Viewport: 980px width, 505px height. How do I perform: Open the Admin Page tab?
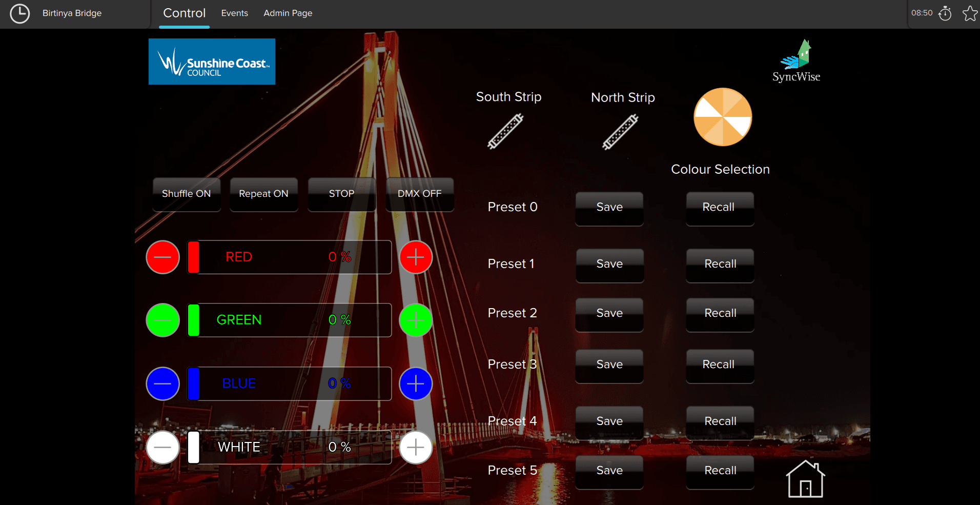pyautogui.click(x=288, y=13)
